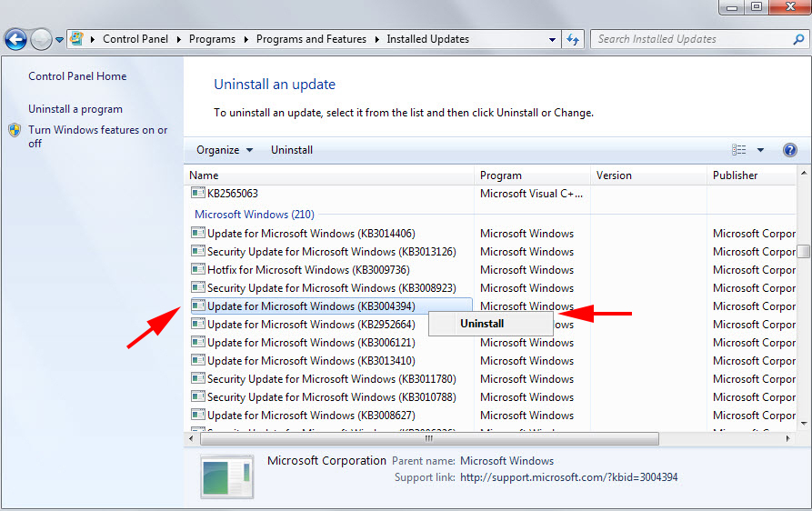
Task: Click the Forward navigation arrow button
Action: (42, 39)
